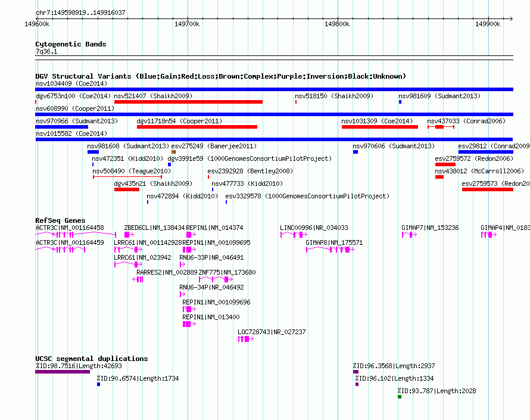The image size is (530, 420).
Task: Click esv3329578 variant label
Action: pos(307,196)
